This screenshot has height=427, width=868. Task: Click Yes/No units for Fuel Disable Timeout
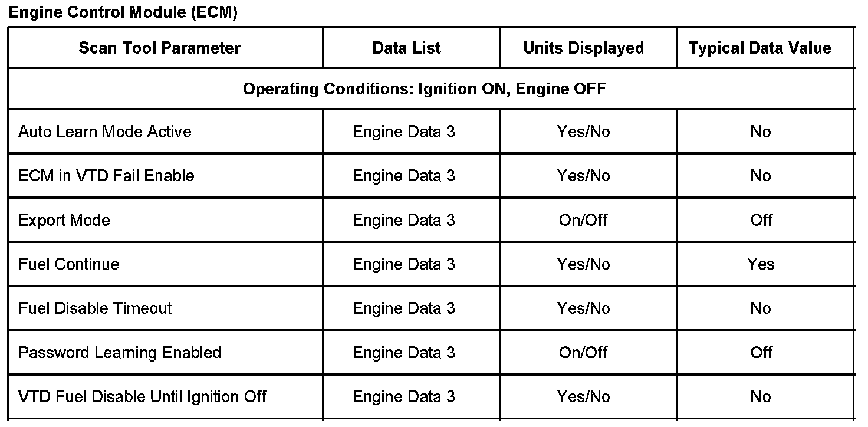click(583, 308)
